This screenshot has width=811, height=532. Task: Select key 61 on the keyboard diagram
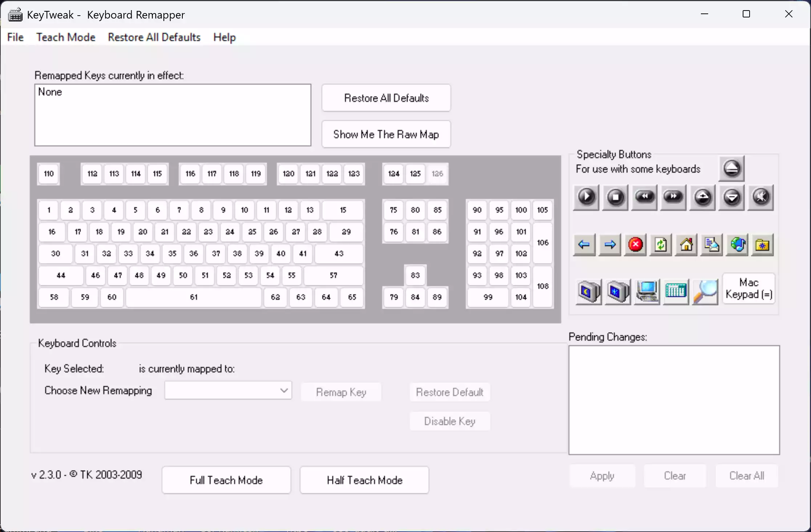[x=194, y=297]
